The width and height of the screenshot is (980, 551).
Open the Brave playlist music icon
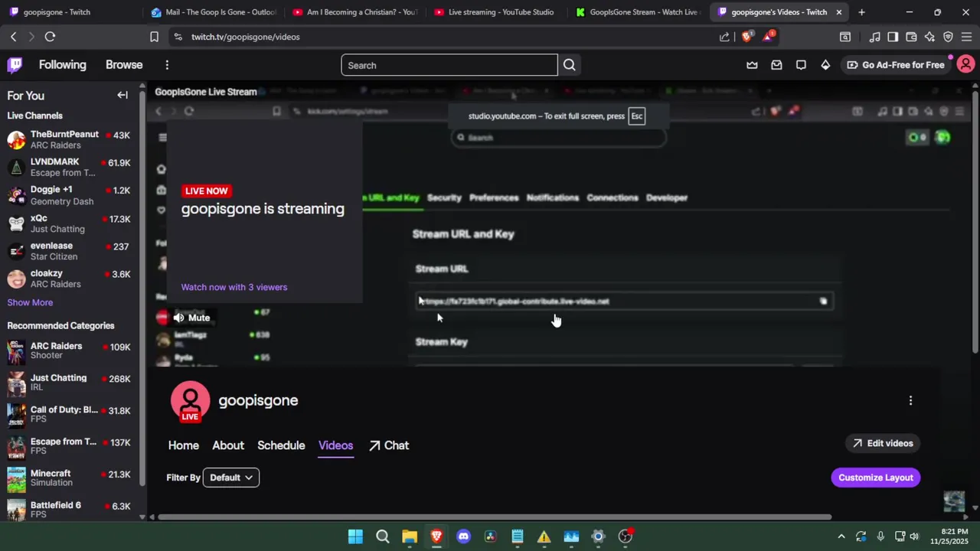(x=874, y=37)
